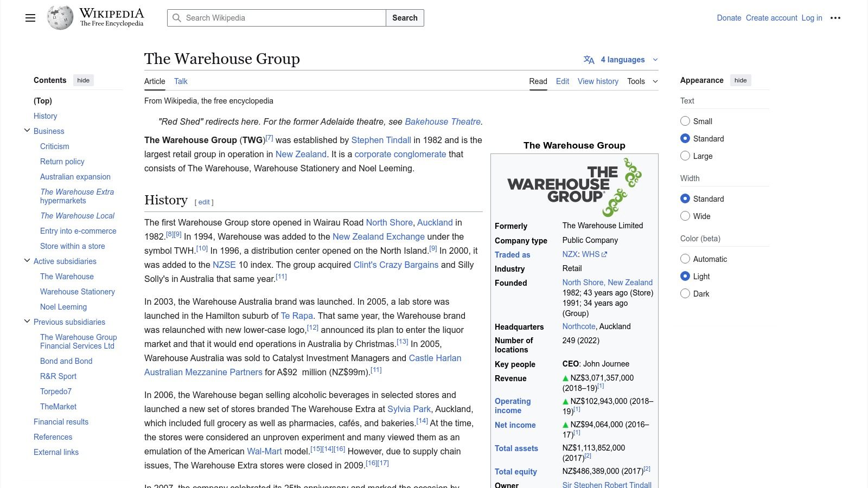The width and height of the screenshot is (868, 488).
Task: Open the Tools dropdown menu
Action: click(642, 81)
